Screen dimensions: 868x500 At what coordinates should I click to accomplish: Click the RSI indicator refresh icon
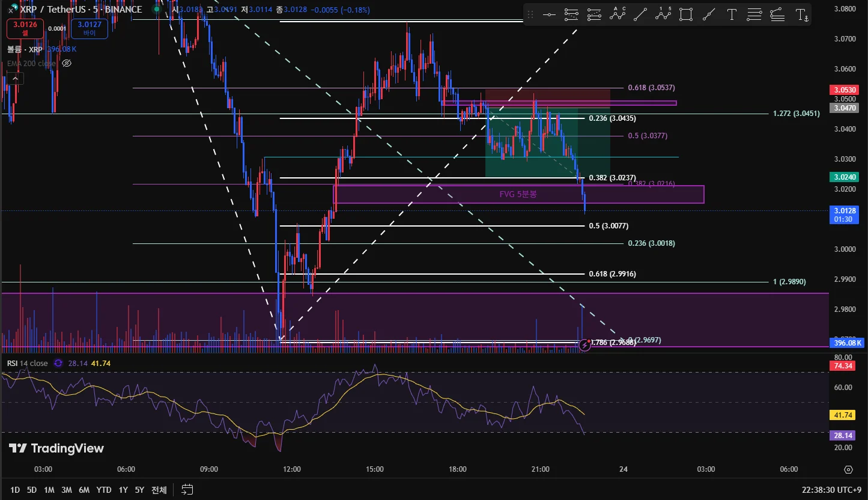58,363
